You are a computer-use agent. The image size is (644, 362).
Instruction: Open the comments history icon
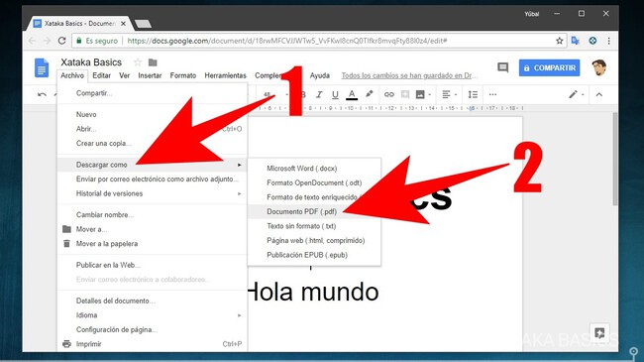coord(503,67)
